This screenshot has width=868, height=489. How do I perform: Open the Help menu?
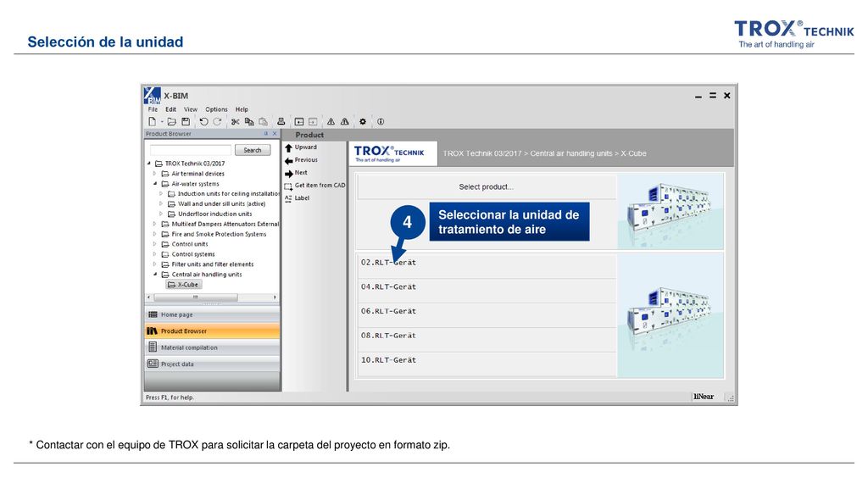pos(242,109)
